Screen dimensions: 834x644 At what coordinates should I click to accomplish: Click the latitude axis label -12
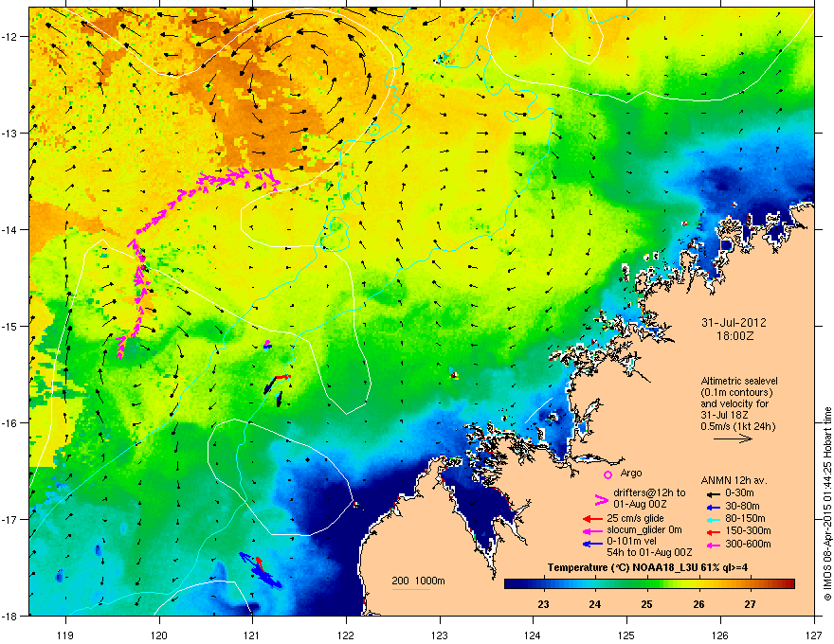click(10, 37)
